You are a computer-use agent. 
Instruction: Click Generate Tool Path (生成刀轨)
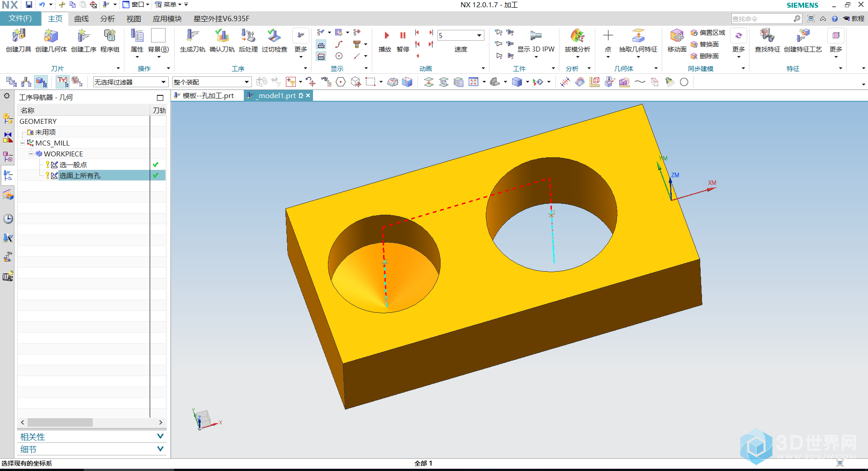pyautogui.click(x=193, y=40)
